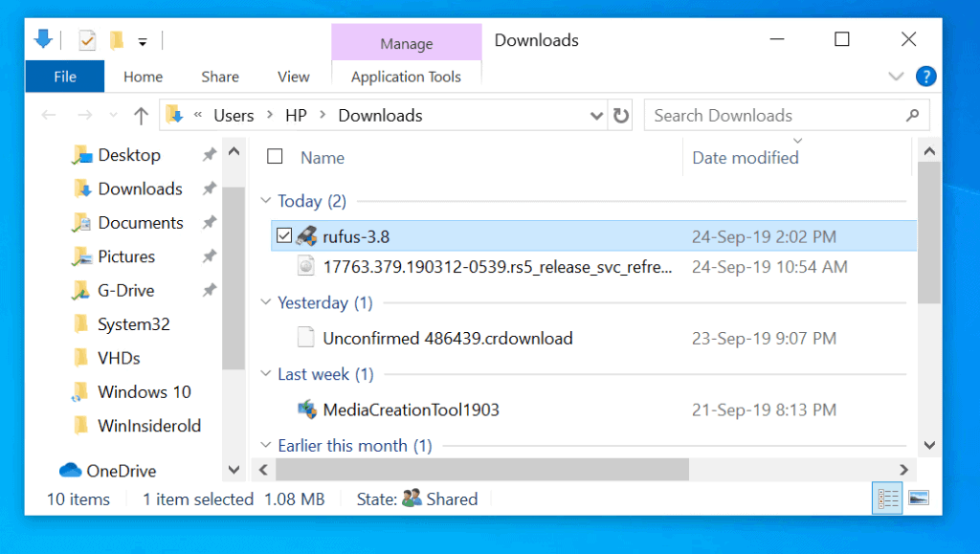The width and height of the screenshot is (980, 554).
Task: Switch to the View ribbon tab
Action: tap(293, 77)
